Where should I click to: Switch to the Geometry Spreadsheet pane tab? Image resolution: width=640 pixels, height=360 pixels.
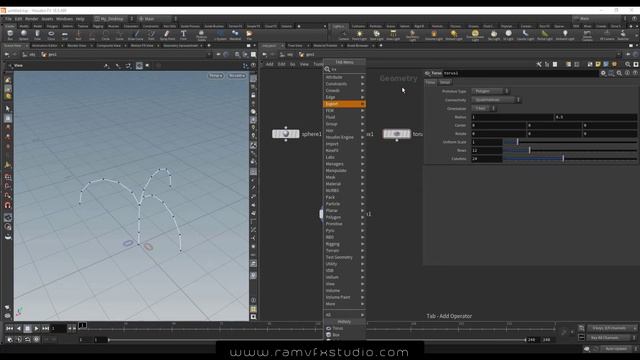[x=180, y=46]
